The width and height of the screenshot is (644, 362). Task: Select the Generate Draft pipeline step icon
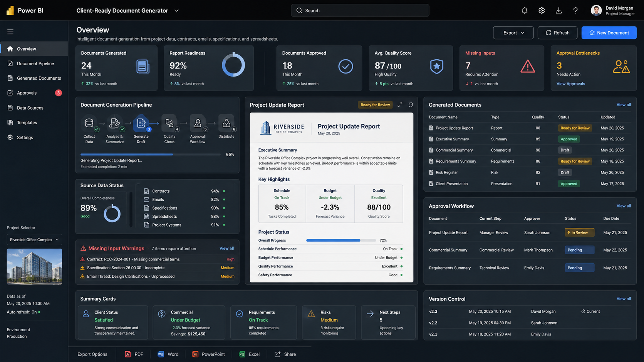pyautogui.click(x=141, y=123)
